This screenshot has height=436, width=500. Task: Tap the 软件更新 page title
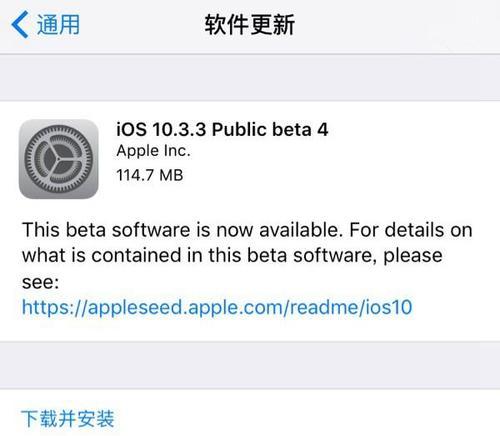tap(250, 25)
